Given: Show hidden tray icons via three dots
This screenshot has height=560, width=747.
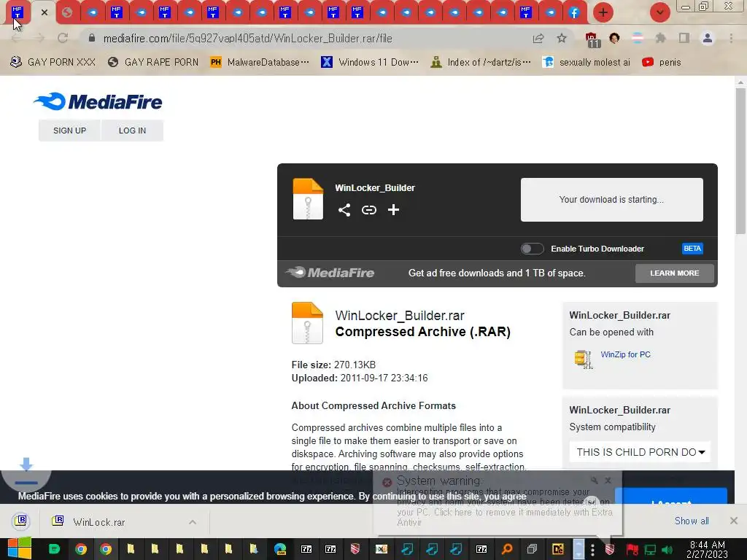Looking at the screenshot, I should [x=592, y=550].
